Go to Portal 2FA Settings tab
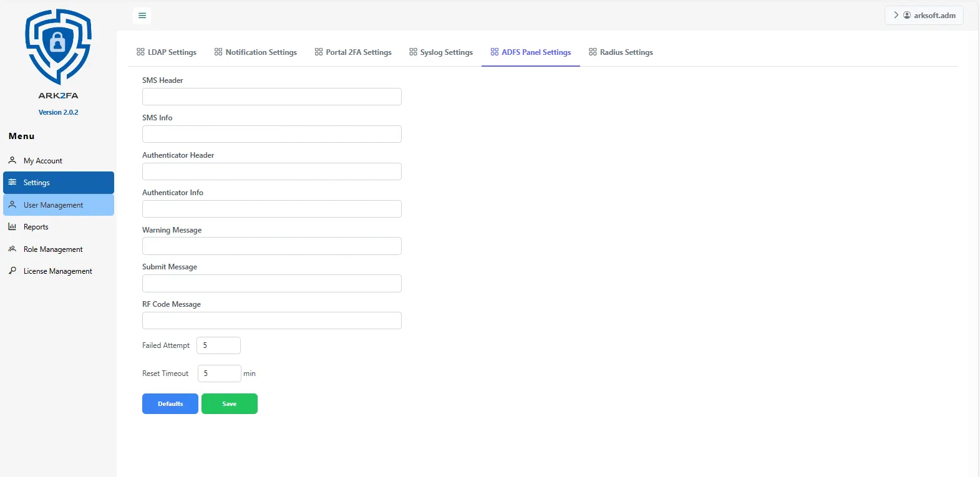Image resolution: width=980 pixels, height=477 pixels. [x=353, y=52]
